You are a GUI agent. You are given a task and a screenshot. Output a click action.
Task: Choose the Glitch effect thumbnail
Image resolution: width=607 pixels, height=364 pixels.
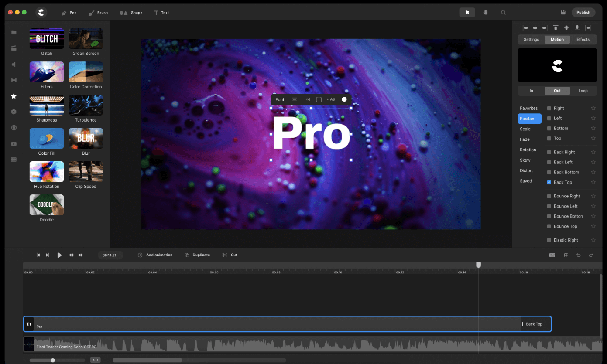pos(47,39)
